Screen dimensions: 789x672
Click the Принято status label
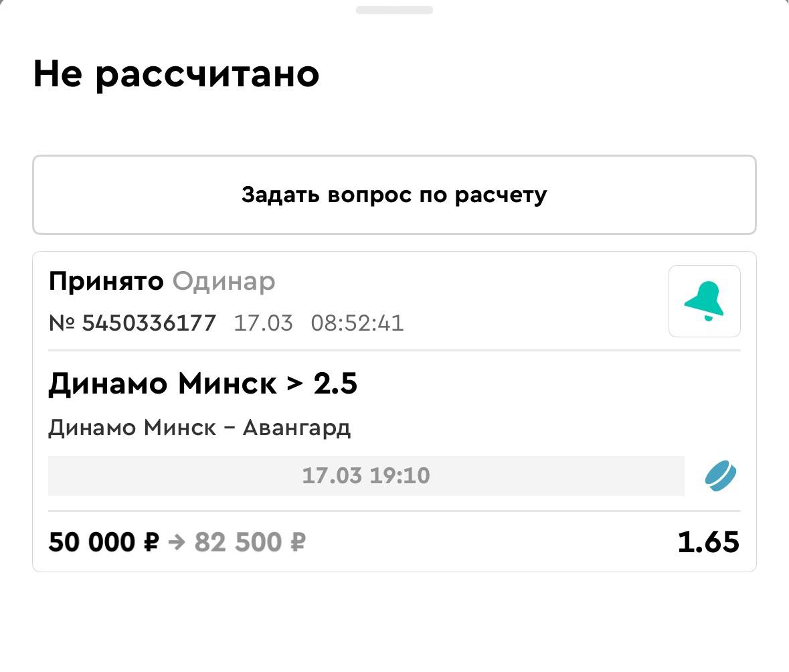[106, 282]
